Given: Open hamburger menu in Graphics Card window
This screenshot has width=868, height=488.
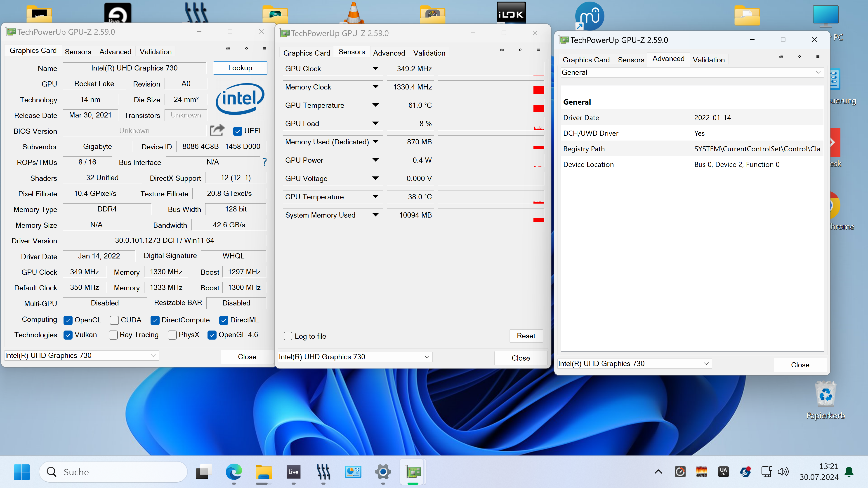Looking at the screenshot, I should [265, 49].
